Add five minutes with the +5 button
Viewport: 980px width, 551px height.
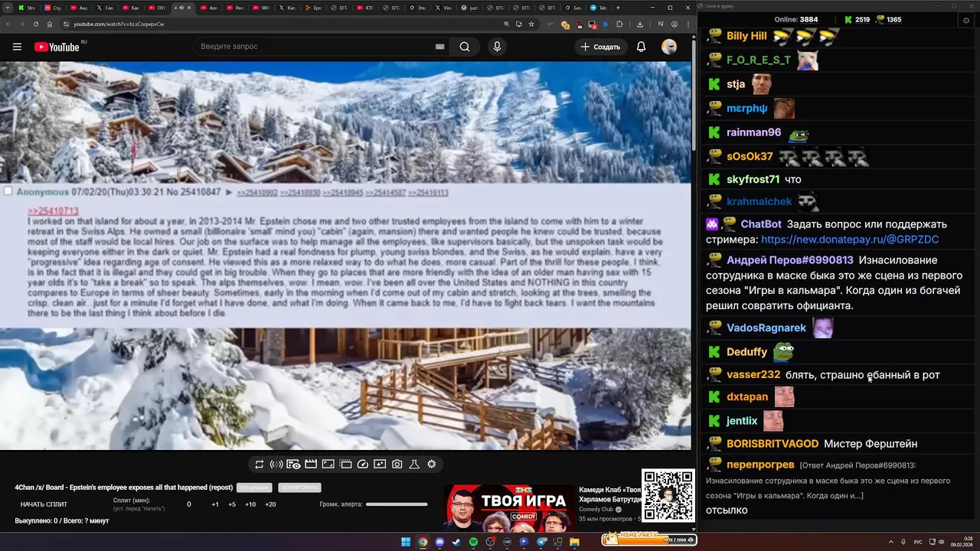tap(232, 504)
